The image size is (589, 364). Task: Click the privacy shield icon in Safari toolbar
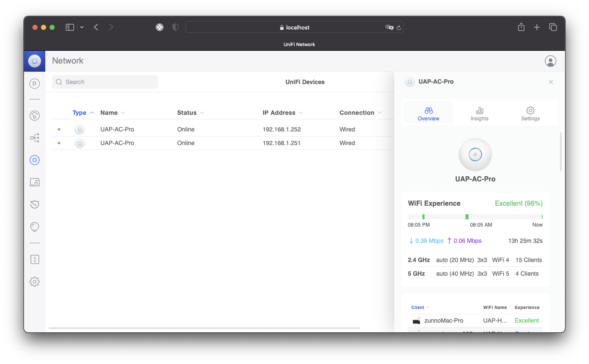[175, 27]
